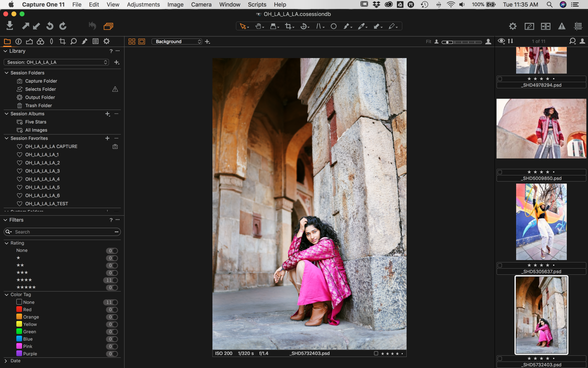588x368 pixels.
Task: Toggle the exposure warning triangle icon
Action: pyautogui.click(x=562, y=26)
